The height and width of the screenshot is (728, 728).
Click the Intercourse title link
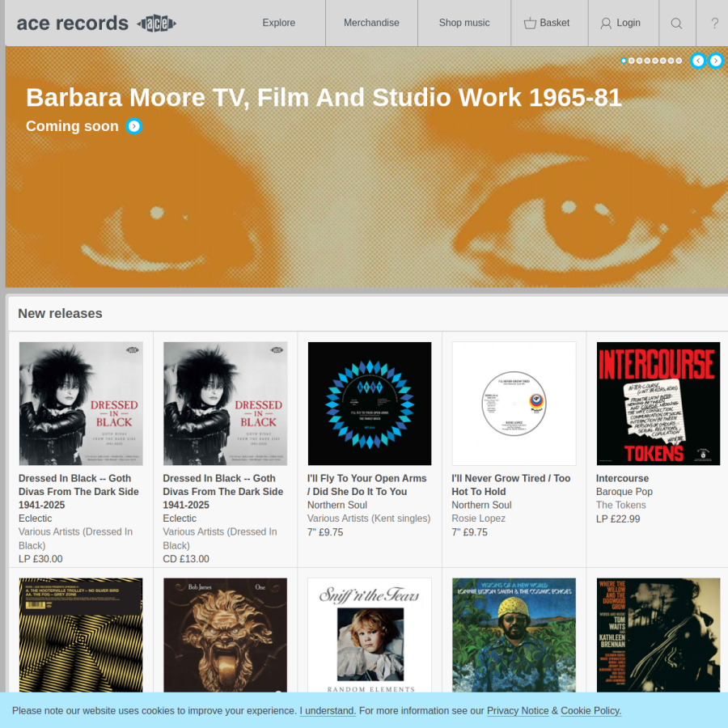pos(622,478)
